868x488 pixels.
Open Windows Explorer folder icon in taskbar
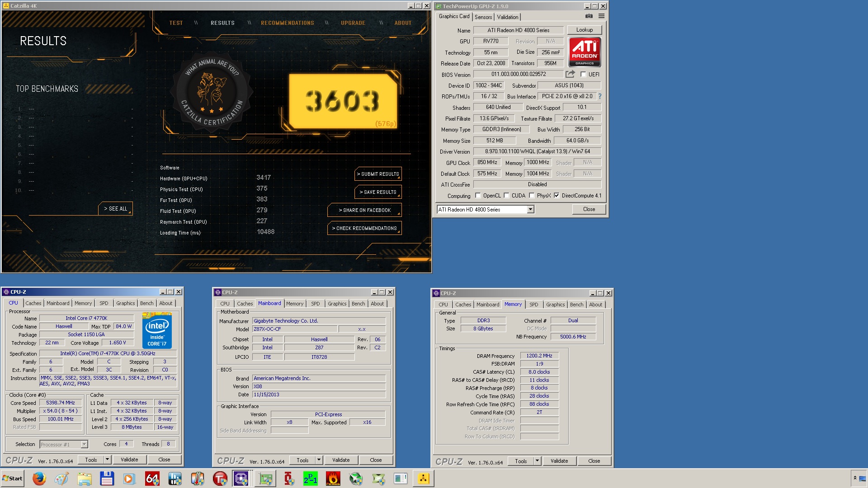(85, 478)
